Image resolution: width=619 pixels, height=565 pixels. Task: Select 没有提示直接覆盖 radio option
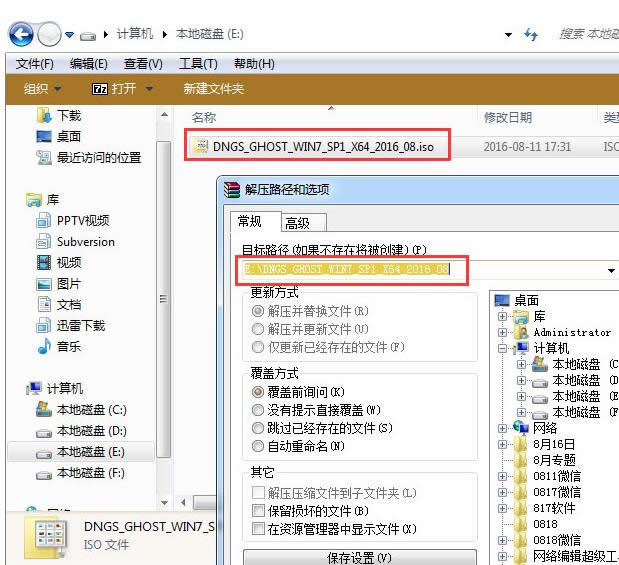[x=259, y=410]
